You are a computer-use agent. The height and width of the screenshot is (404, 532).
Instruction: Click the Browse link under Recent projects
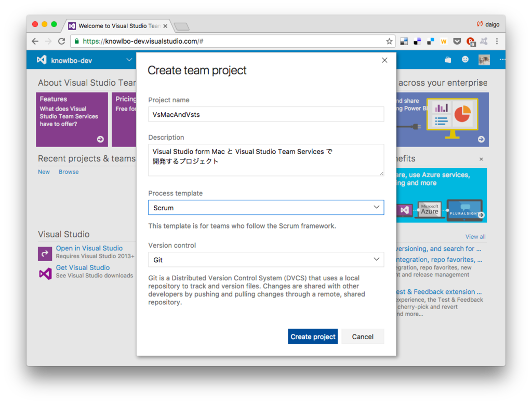69,172
